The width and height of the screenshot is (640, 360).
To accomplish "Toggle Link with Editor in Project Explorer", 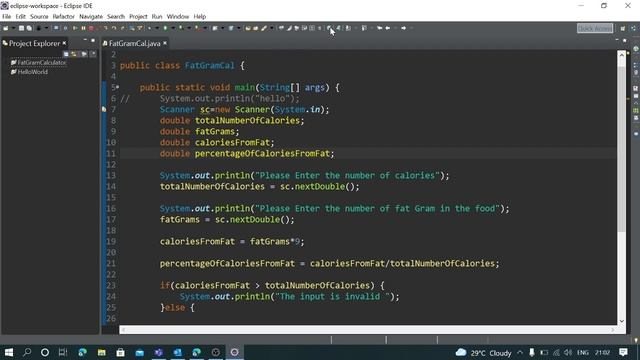I will click(x=74, y=54).
